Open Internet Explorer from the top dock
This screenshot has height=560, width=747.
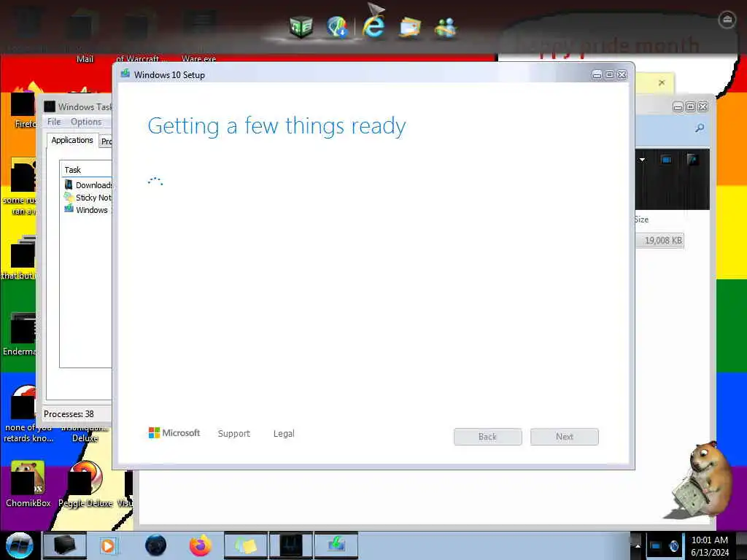coord(374,26)
